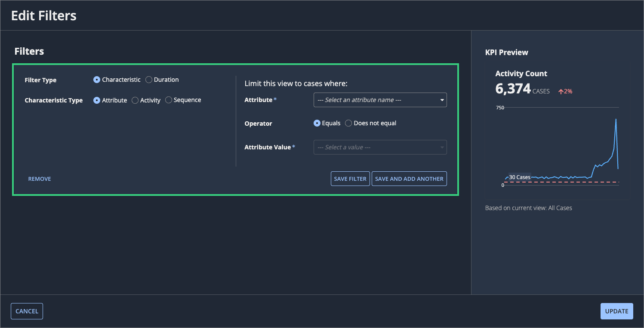Select the Characteristic filter type radio
This screenshot has height=328, width=644.
pyautogui.click(x=97, y=80)
